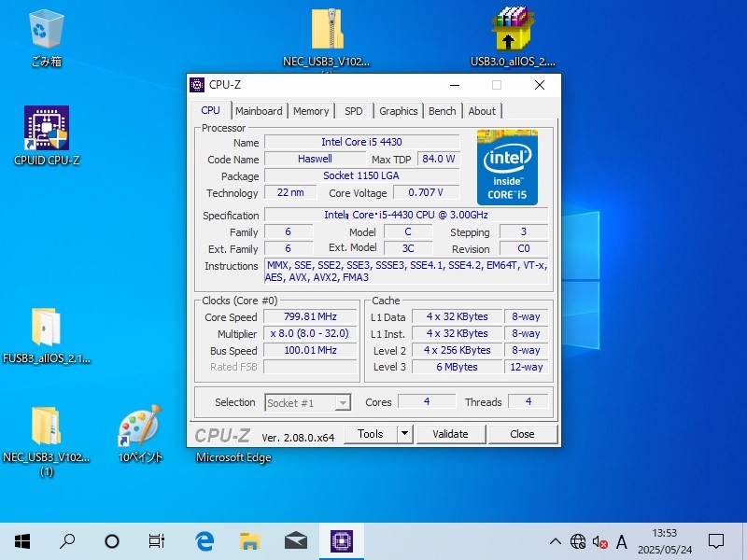
Task: Click the Level 3 cache value '6 MBytes'
Action: pyautogui.click(x=458, y=367)
